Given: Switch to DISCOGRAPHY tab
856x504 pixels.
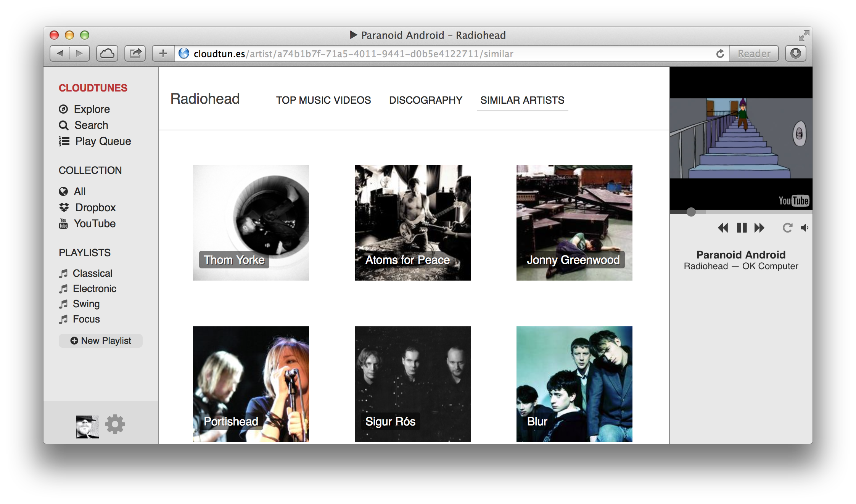Looking at the screenshot, I should (426, 100).
